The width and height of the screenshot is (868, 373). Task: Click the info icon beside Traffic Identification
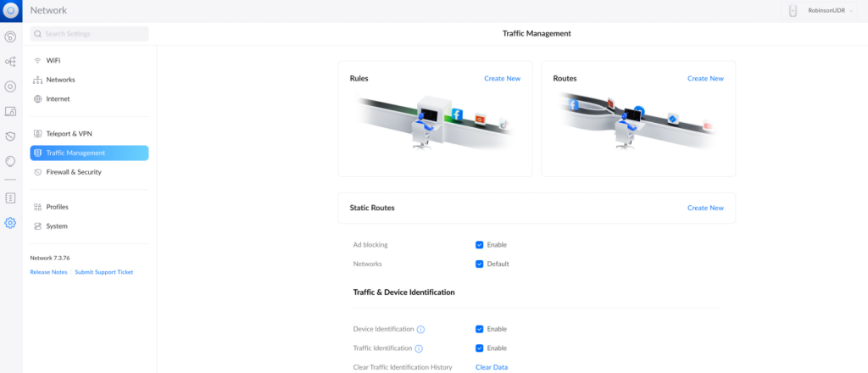(x=419, y=348)
